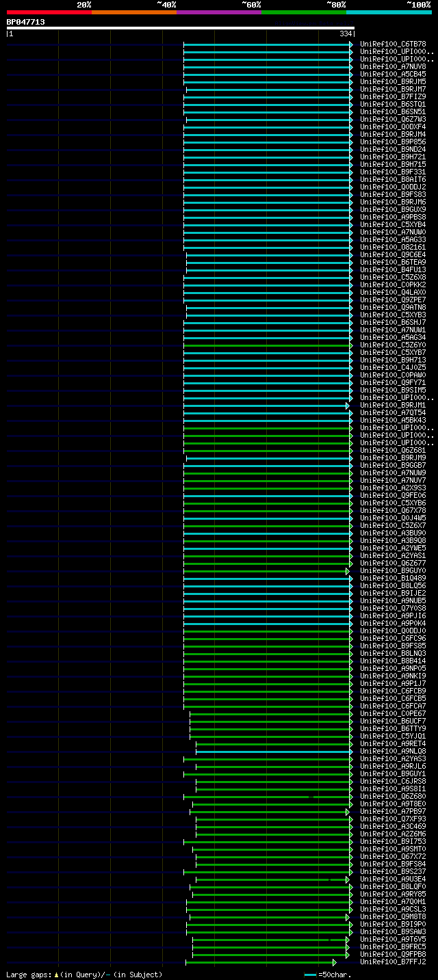Click the UniRef100_C6FCA7 label
Viewport: 438px width, 980px height.
point(394,706)
